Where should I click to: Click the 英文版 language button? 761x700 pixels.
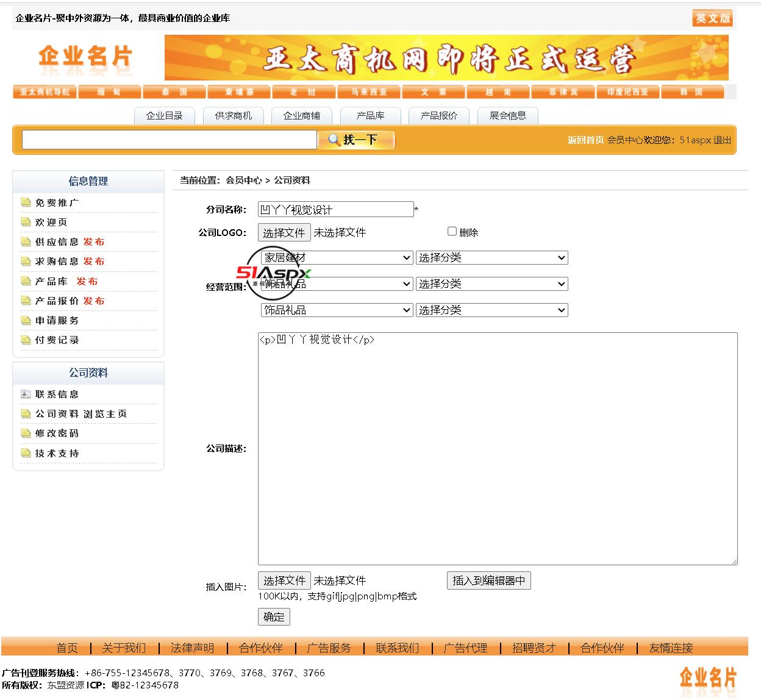(x=712, y=18)
